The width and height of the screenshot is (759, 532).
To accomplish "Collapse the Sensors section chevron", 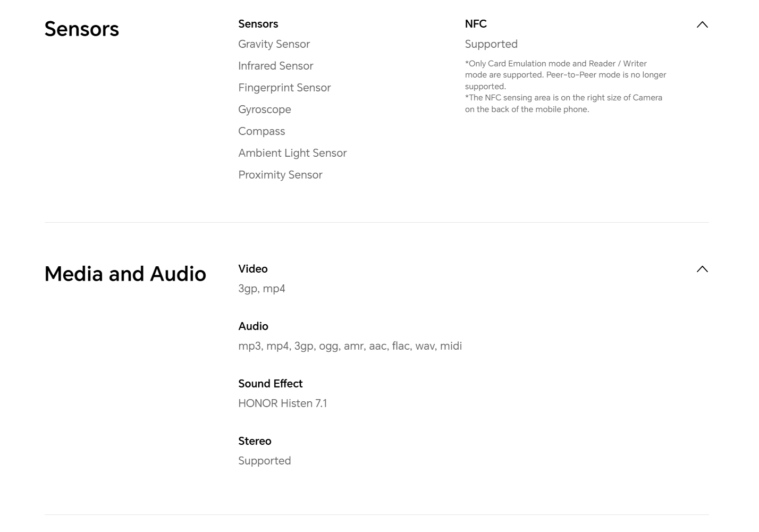I will (702, 24).
